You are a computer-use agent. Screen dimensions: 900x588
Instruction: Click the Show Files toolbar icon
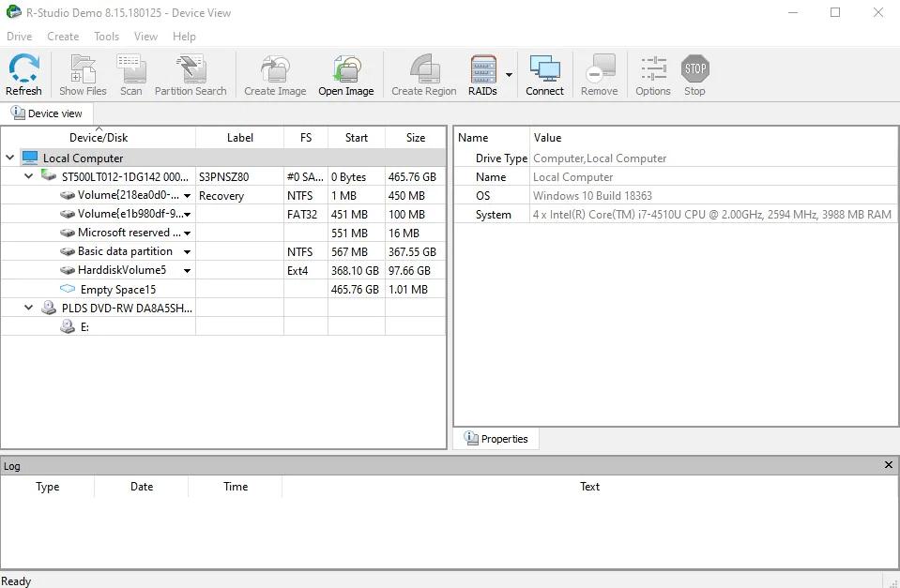click(83, 68)
